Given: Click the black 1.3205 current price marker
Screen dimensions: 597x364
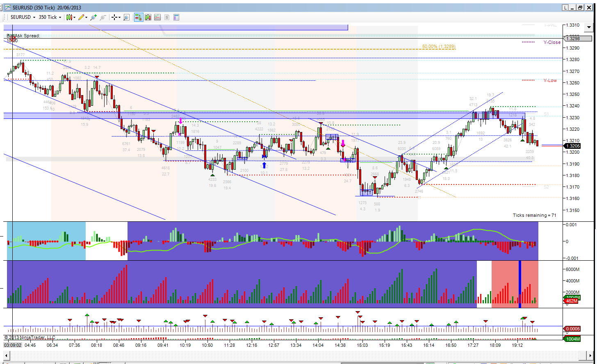Looking at the screenshot, I should 572,146.
